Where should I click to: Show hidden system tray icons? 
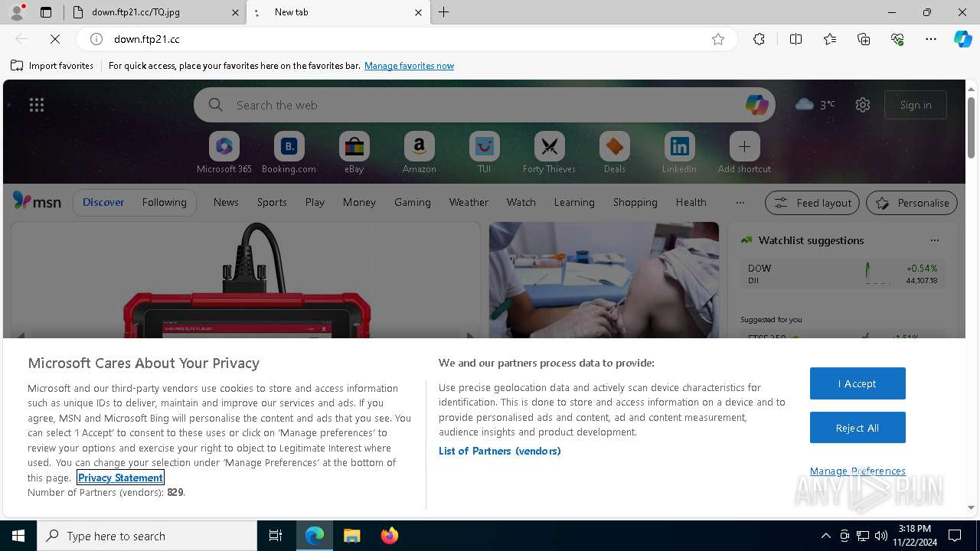coord(825,536)
